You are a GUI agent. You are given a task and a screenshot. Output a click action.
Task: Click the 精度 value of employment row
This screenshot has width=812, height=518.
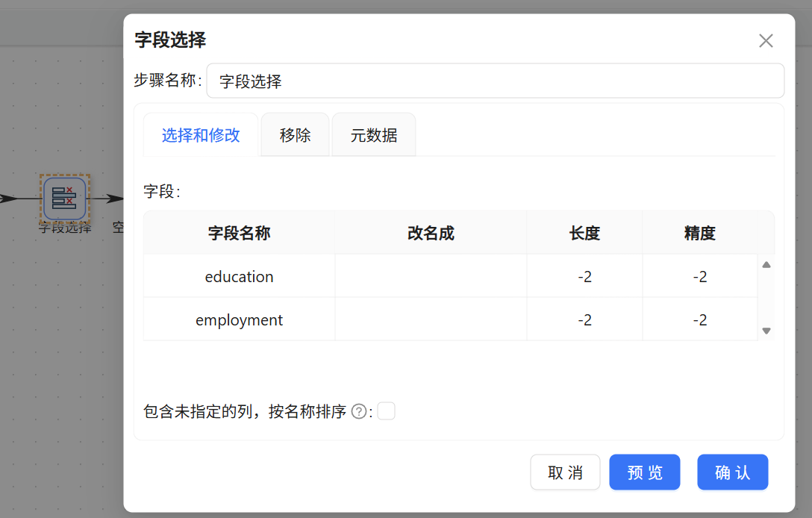coord(700,319)
